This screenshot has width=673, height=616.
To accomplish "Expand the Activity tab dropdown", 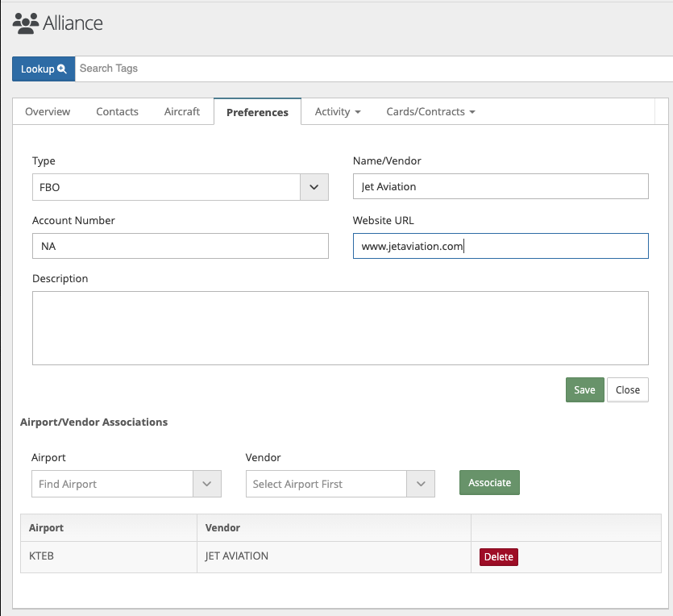I will click(337, 112).
